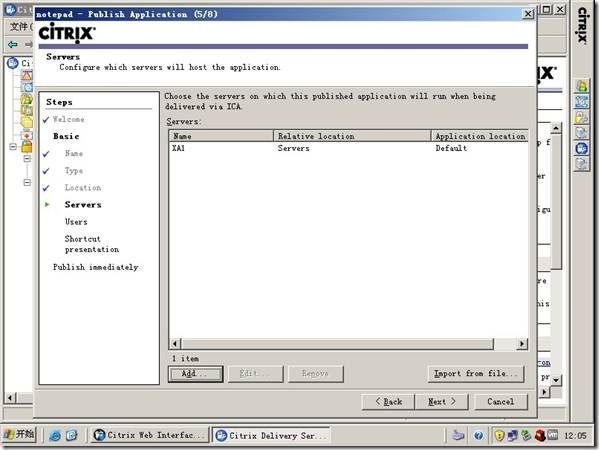Click the red-dot diagnostic tree icon
Viewport: 599px width, 450px height.
pos(27,135)
